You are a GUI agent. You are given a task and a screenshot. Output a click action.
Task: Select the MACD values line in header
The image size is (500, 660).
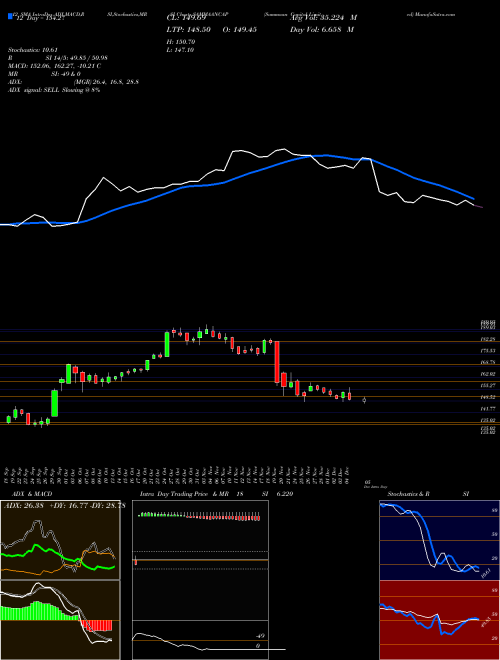click(54, 66)
